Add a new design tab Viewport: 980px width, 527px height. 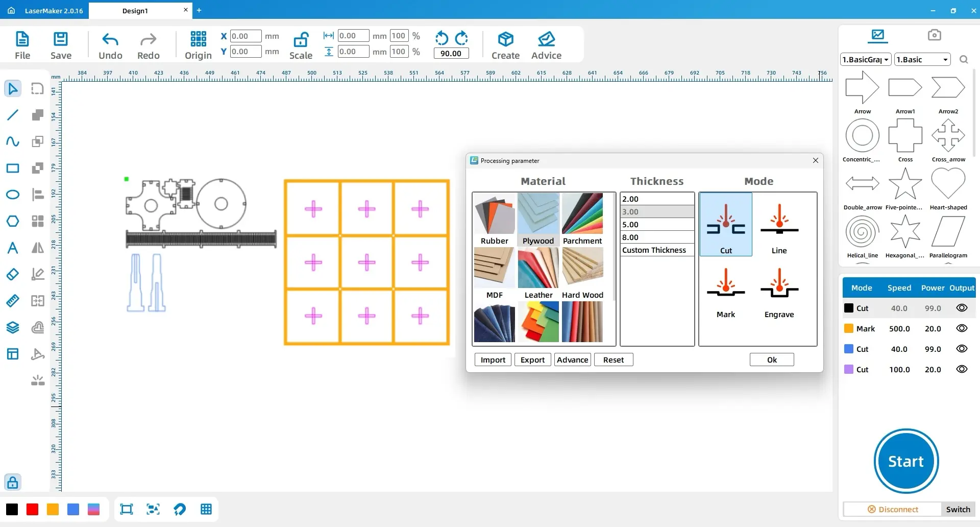click(x=199, y=10)
